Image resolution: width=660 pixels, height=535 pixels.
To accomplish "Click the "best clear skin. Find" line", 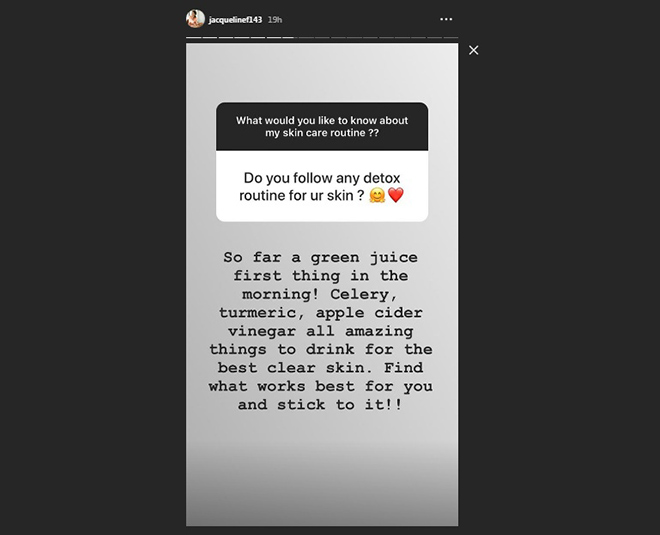I will tap(321, 368).
